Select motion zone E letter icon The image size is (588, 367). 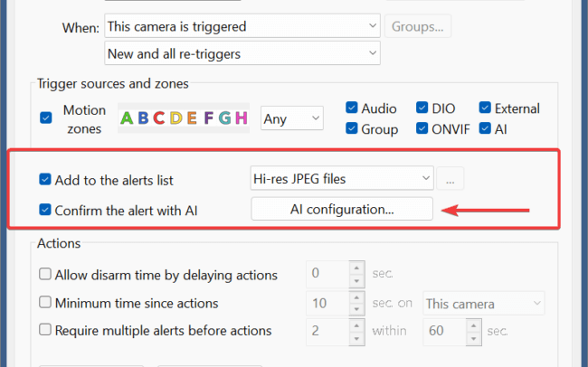[192, 118]
